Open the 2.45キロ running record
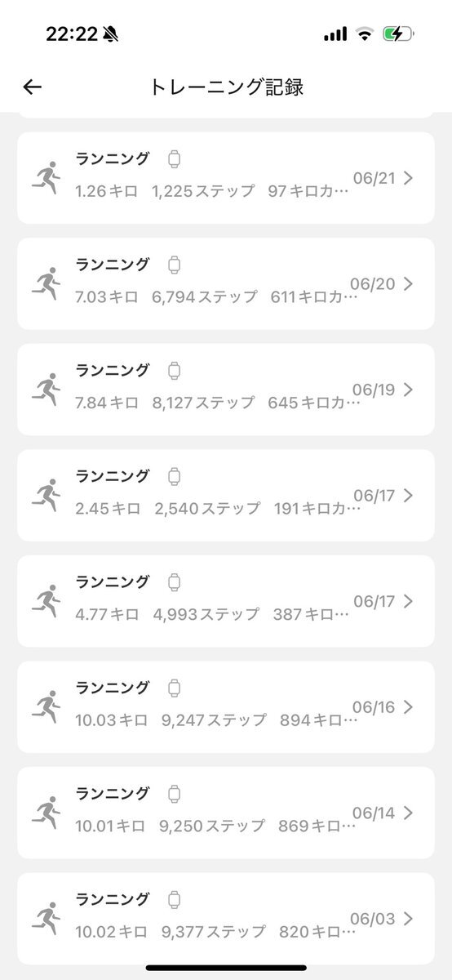452x980 pixels. point(226,495)
